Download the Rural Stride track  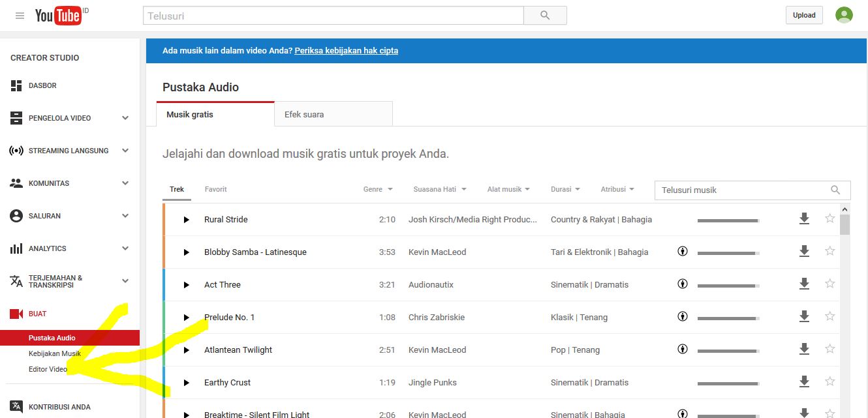[804, 219]
